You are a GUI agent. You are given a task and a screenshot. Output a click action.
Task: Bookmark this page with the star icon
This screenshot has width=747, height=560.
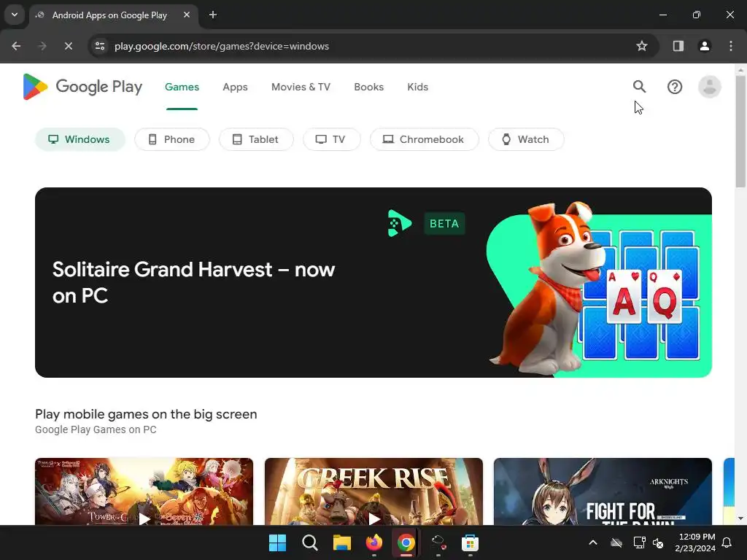coord(642,46)
